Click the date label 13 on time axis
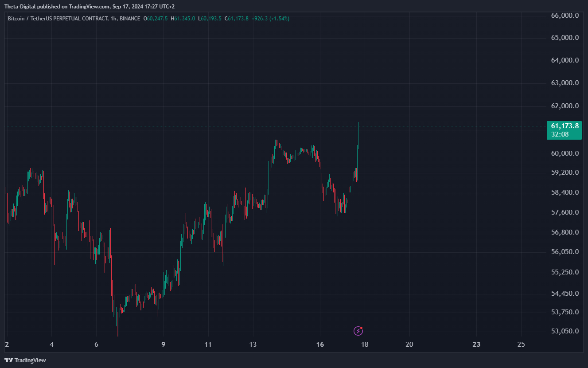Image resolution: width=588 pixels, height=368 pixels. point(253,345)
